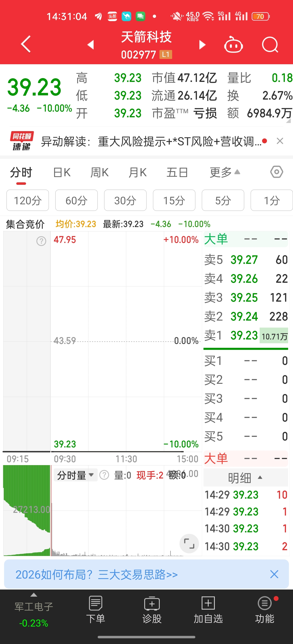This screenshot has width=293, height=644.
Task: Open the 同花顺速递 news logo
Action: [22, 141]
